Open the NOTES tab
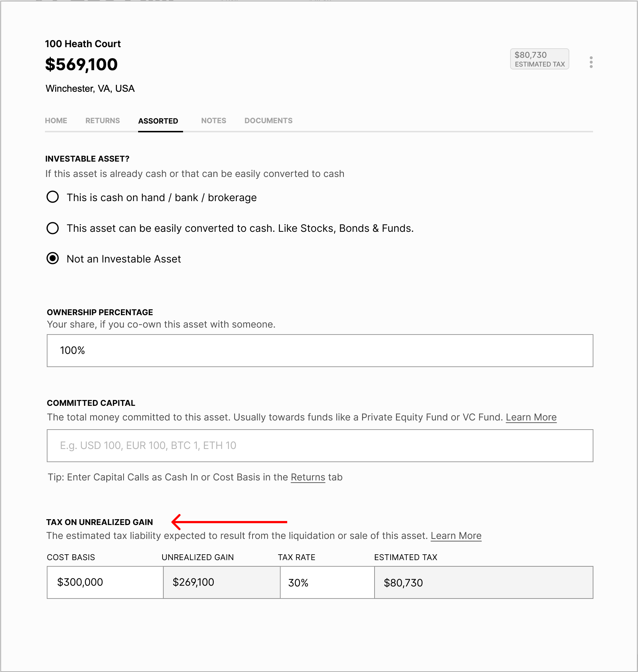Screen dimensions: 638x672 pyautogui.click(x=214, y=121)
